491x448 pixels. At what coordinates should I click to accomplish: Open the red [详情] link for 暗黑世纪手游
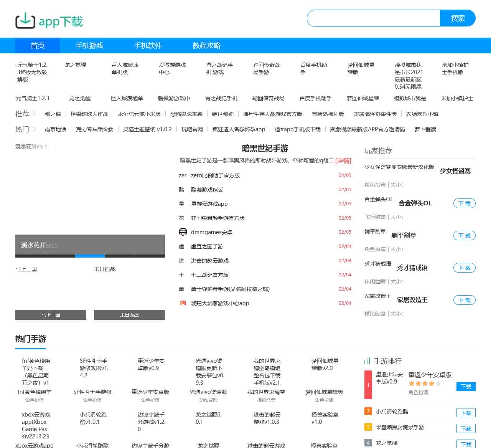coord(343,160)
